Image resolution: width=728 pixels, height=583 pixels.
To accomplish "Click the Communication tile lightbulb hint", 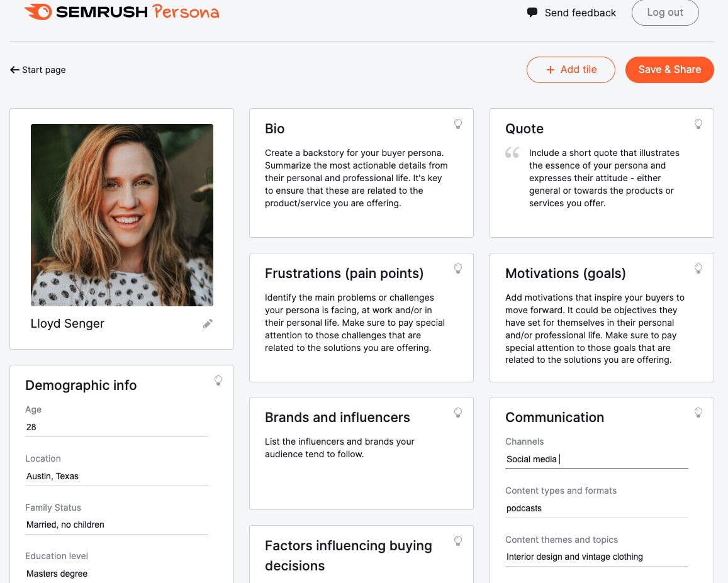I will coord(698,413).
